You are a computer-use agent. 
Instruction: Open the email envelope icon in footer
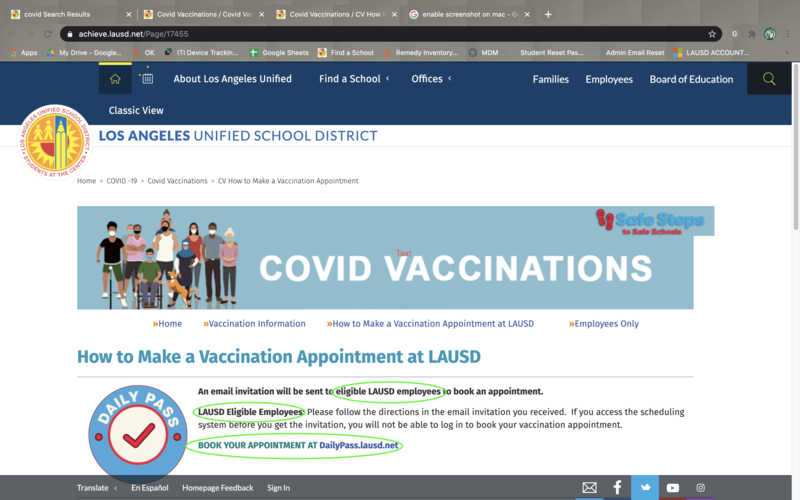click(x=589, y=488)
